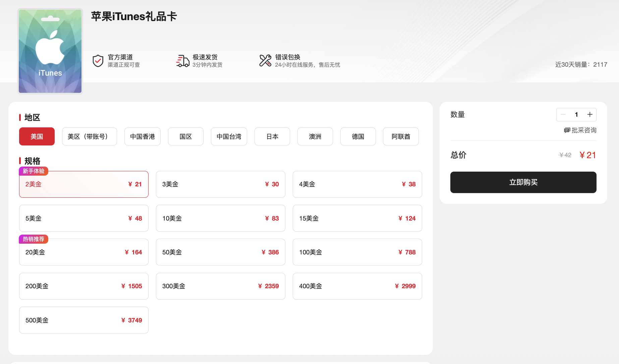Select the 澳洲 region option
This screenshot has height=364, width=619.
click(315, 136)
